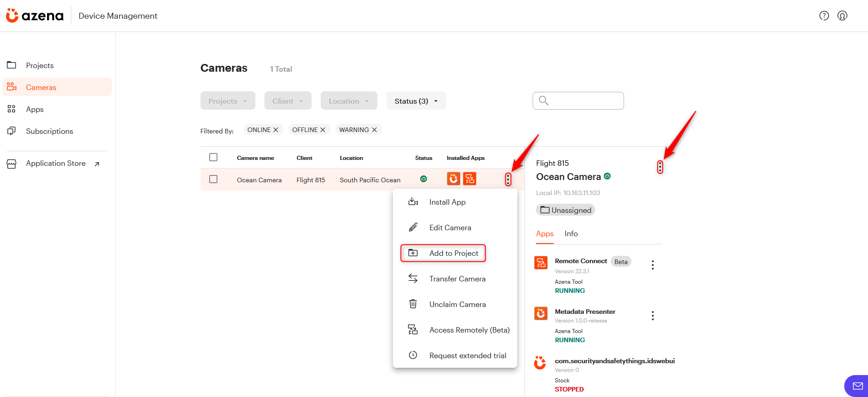Image resolution: width=868 pixels, height=397 pixels.
Task: Remove the WARNING filter chip
Action: point(374,130)
